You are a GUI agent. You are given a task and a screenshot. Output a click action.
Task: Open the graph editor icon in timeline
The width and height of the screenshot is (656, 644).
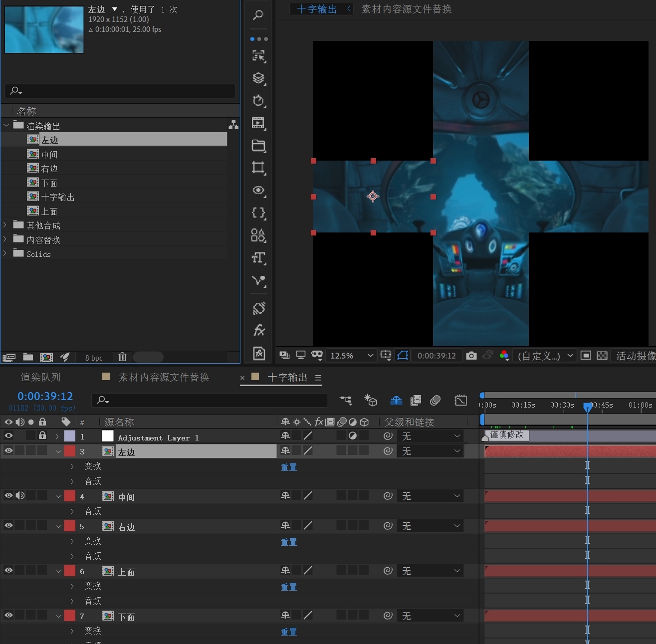[x=461, y=400]
